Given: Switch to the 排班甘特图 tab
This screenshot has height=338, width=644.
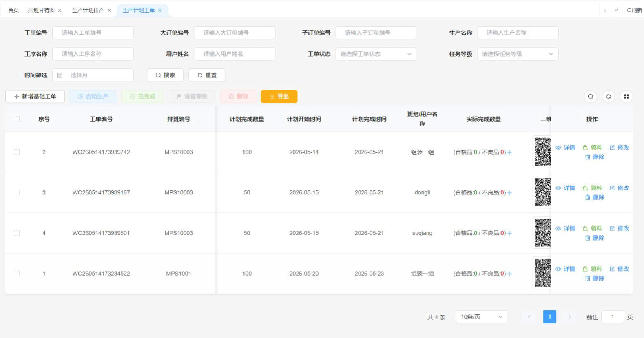Looking at the screenshot, I should (41, 10).
